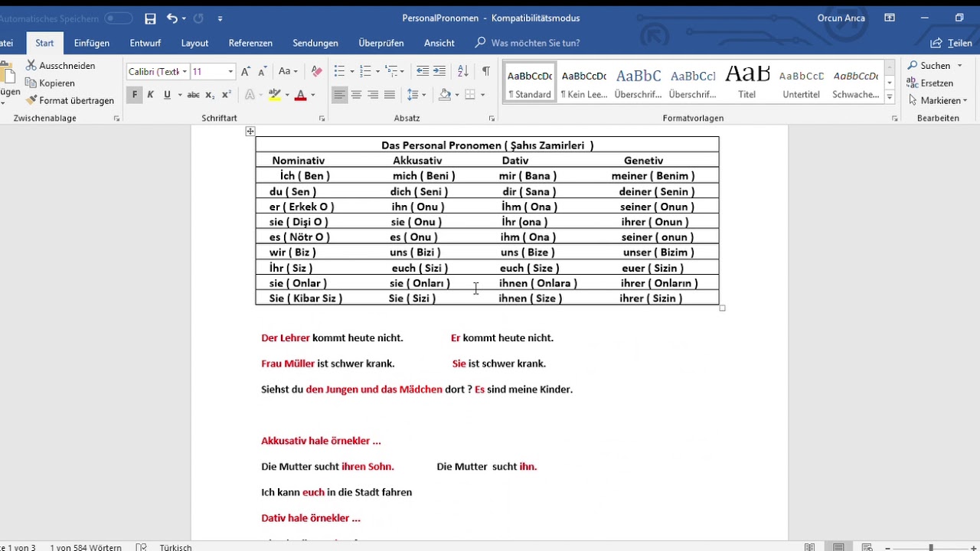Toggle left text alignment
The height and width of the screenshot is (551, 980).
339,95
